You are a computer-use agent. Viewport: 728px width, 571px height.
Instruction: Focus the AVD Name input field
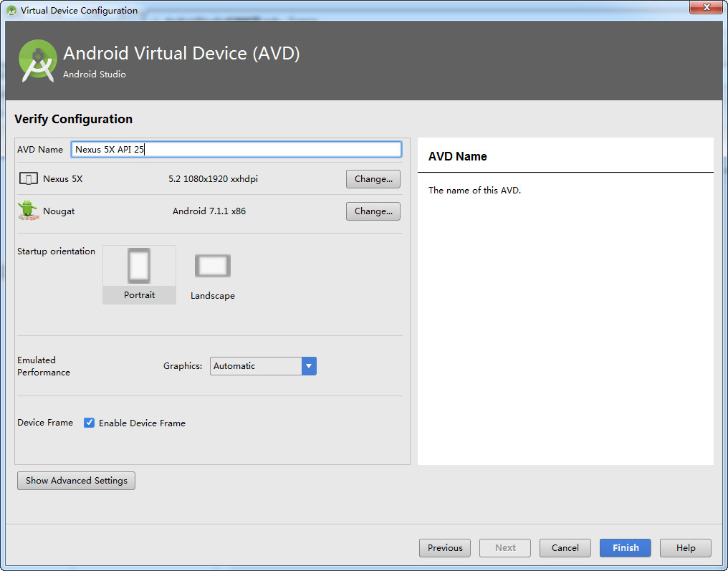[236, 150]
